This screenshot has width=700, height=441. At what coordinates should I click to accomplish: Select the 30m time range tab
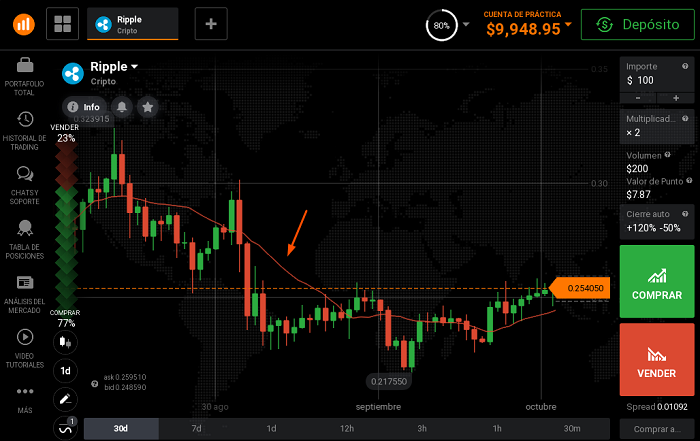pyautogui.click(x=572, y=429)
